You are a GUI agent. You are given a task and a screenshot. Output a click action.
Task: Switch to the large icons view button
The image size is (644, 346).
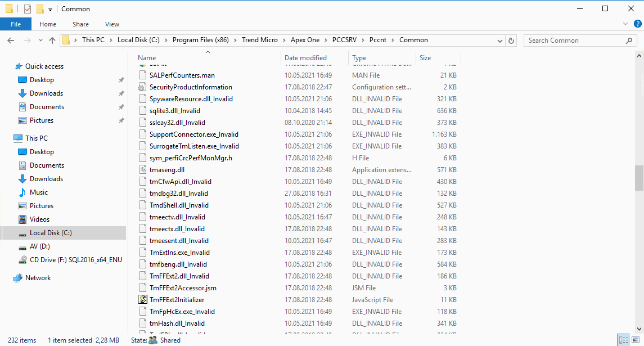pyautogui.click(x=637, y=340)
